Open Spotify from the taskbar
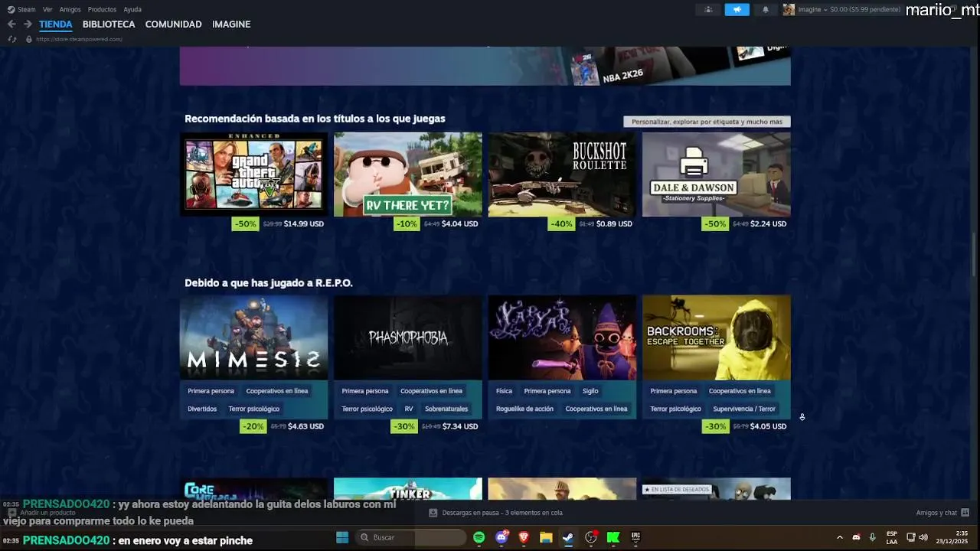Screen dimensions: 980x551 coord(479,537)
